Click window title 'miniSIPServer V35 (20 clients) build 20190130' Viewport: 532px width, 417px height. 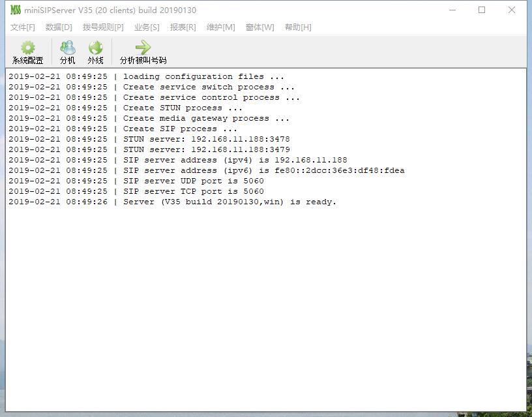(110, 10)
